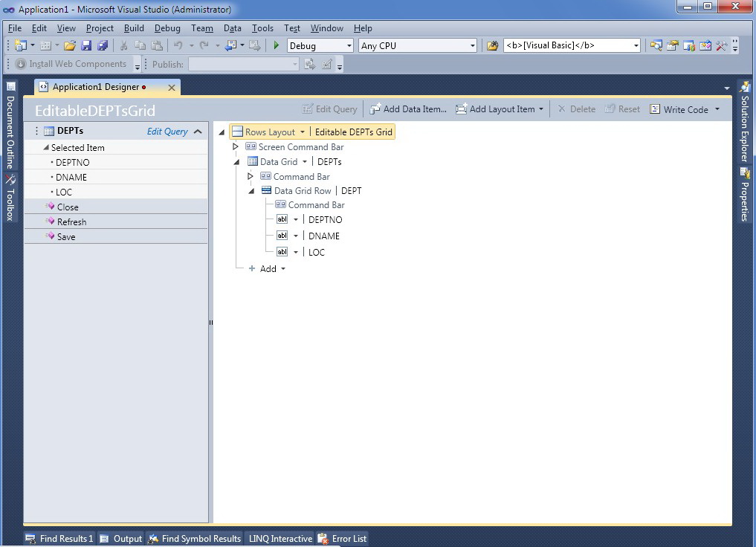Screen dimensions: 756x547
Task: Click the Install Web Components download icon
Action: tap(21, 64)
